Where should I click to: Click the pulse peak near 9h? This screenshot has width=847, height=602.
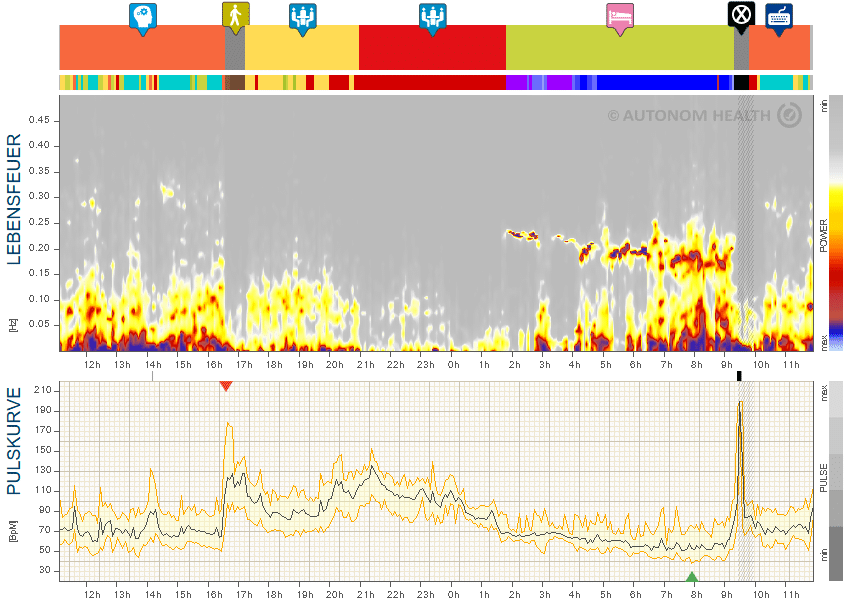[x=740, y=404]
